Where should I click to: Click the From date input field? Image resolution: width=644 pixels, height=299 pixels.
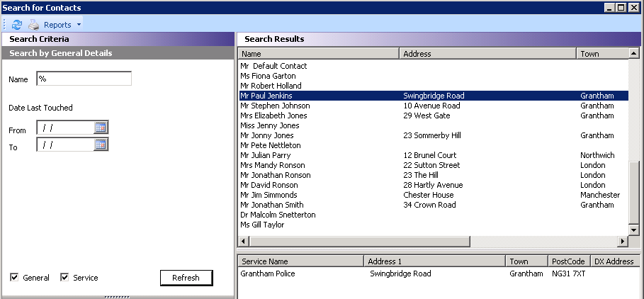click(x=66, y=128)
